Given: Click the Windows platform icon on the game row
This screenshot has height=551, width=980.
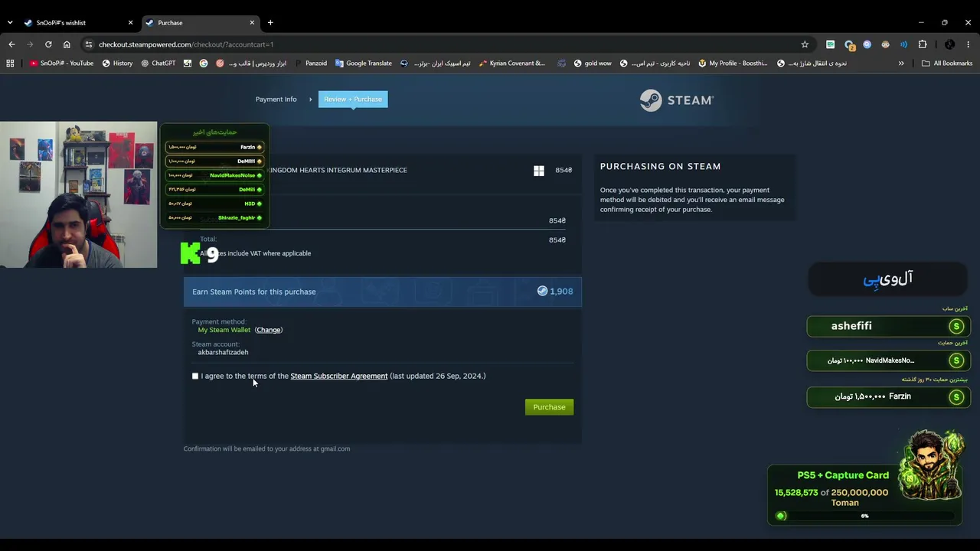Looking at the screenshot, I should [539, 171].
